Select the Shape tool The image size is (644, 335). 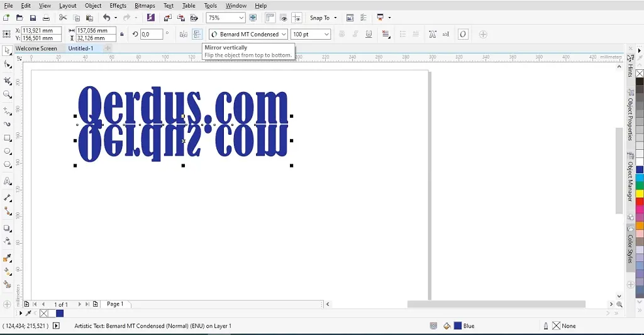7,64
